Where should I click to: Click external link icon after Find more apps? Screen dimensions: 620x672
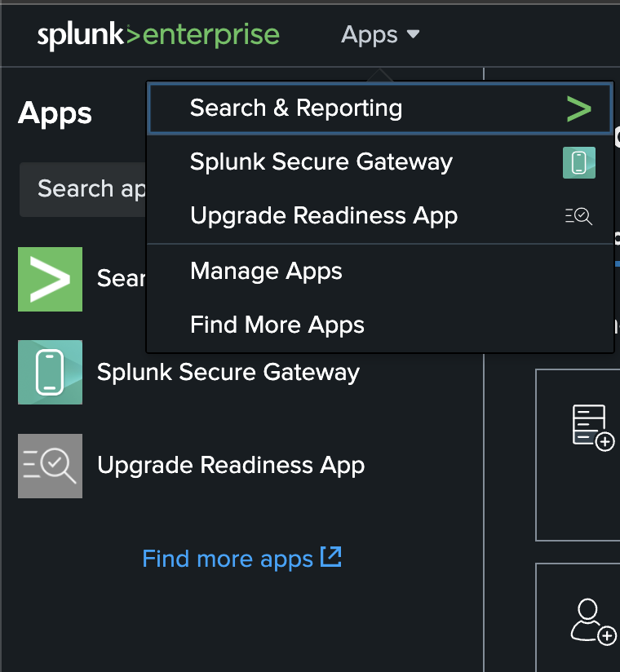tap(331, 557)
